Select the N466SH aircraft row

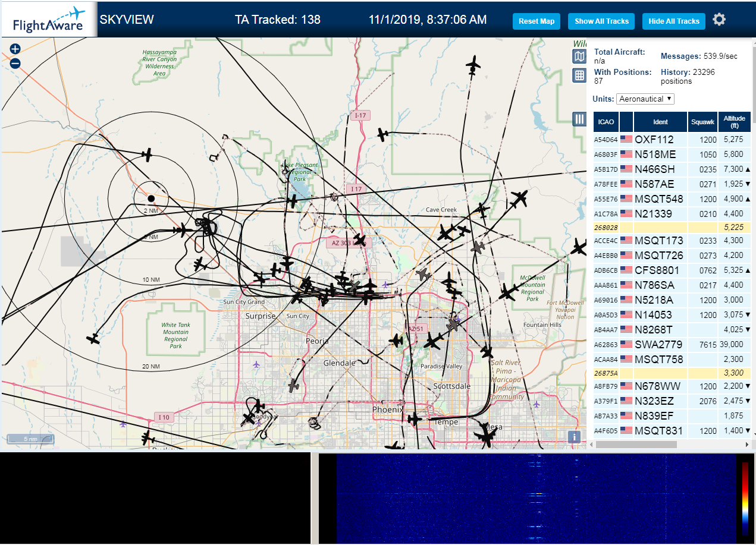(x=672, y=169)
